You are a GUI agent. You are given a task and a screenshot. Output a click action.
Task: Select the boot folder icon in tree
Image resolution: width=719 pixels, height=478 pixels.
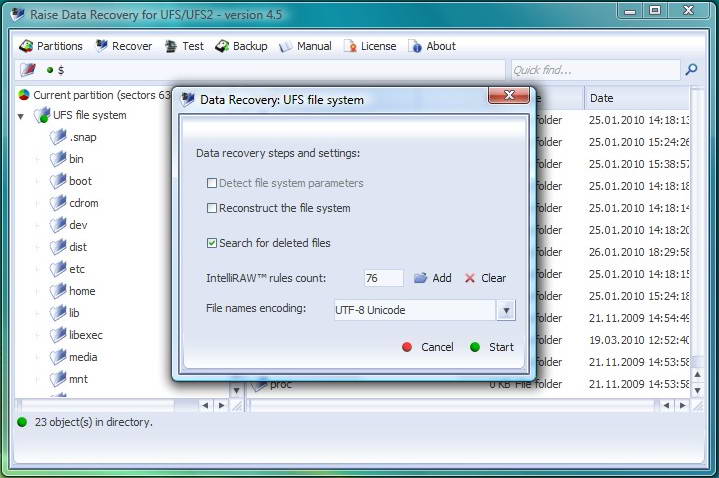[x=58, y=181]
